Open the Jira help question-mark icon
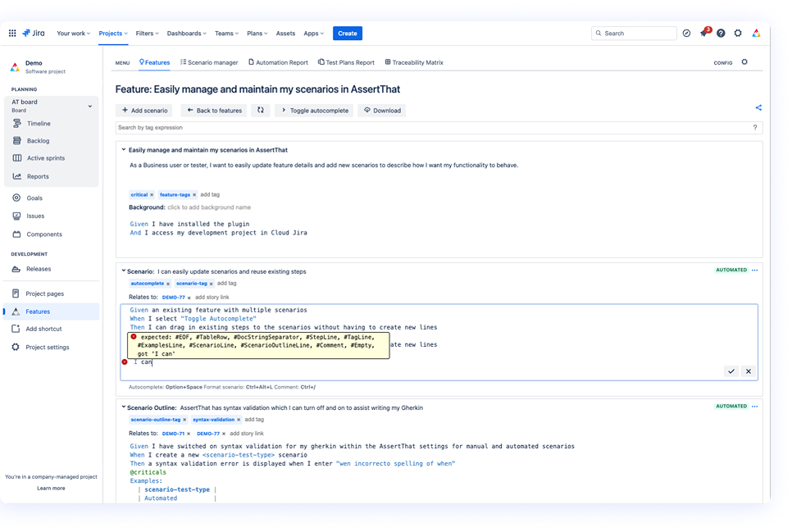Image resolution: width=792 pixels, height=532 pixels. click(x=721, y=33)
